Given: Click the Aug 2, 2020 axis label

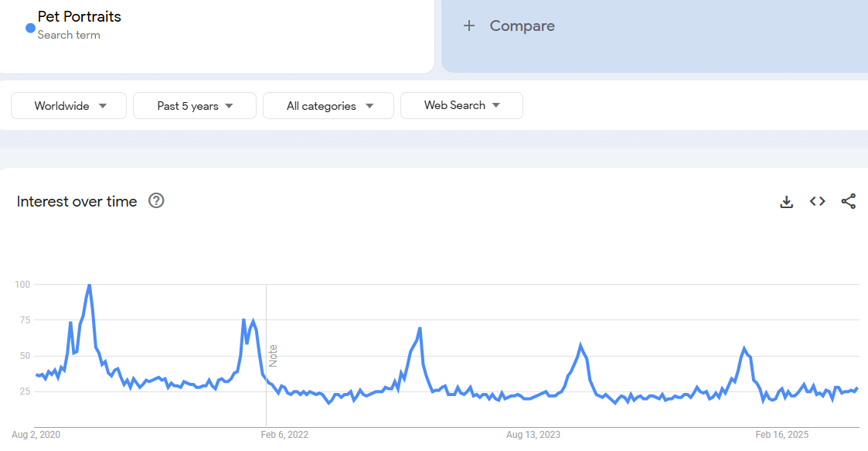Looking at the screenshot, I should pyautogui.click(x=36, y=435).
